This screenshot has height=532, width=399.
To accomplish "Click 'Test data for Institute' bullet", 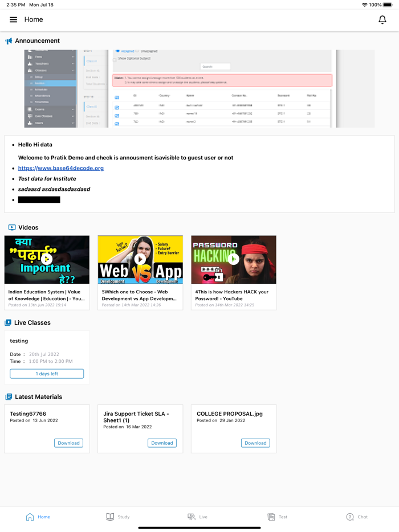I will 47,178.
